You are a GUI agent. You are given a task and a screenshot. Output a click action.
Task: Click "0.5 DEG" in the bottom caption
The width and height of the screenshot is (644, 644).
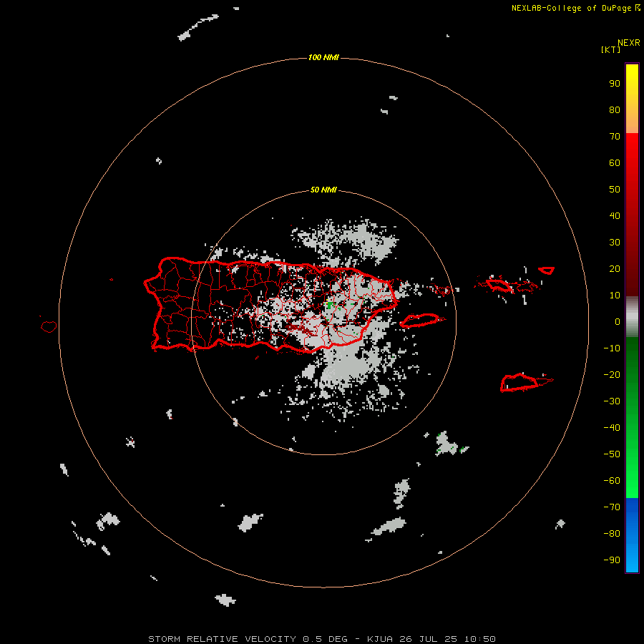325,639
